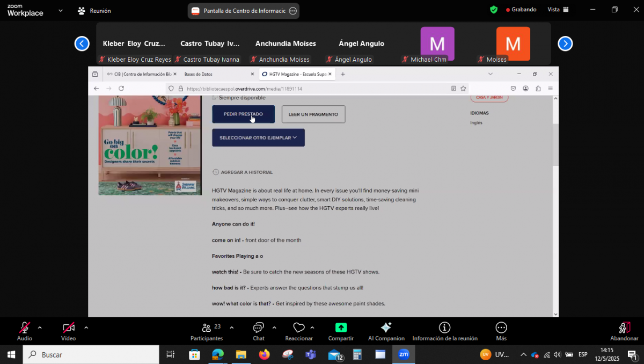Click the LEER UN FRAGMENTO button
Image resolution: width=644 pixels, height=364 pixels.
pos(313,114)
